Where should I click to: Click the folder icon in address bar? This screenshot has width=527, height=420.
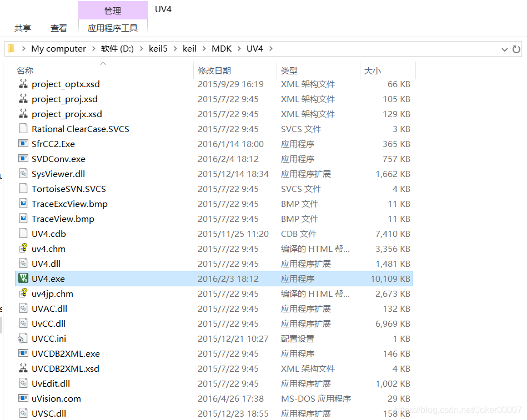[11, 49]
